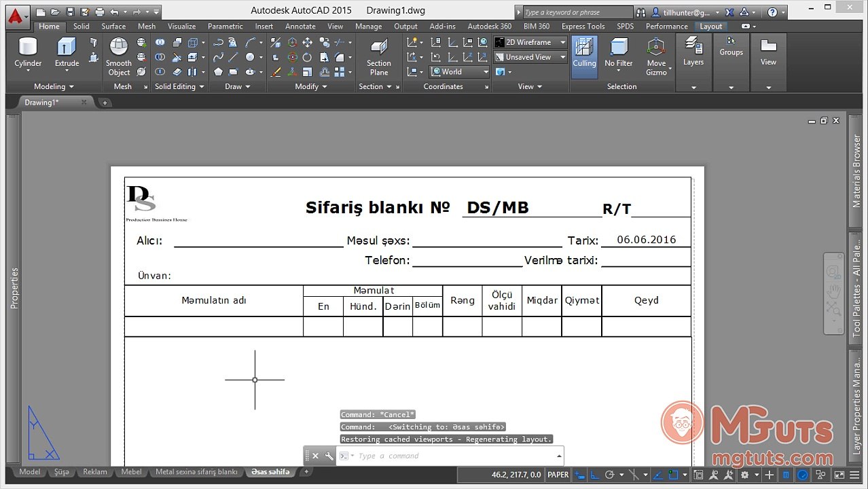Screen dimensions: 868x489
Task: Open the user account tillhunter dropdown
Action: click(685, 12)
